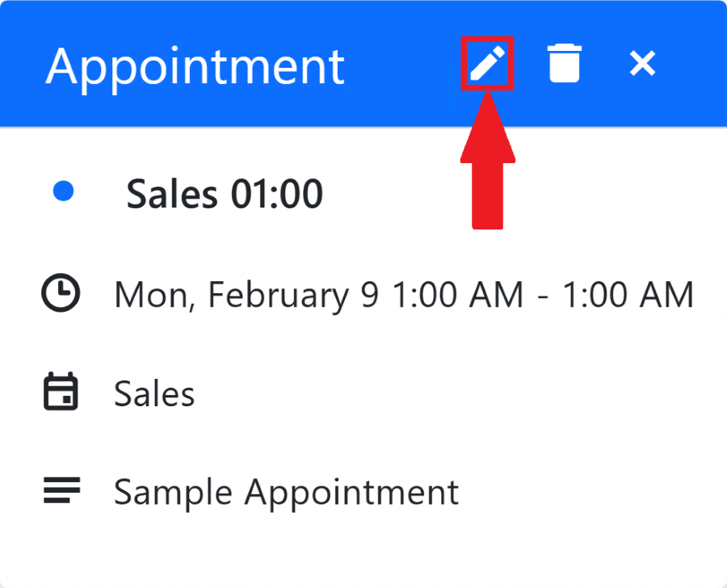This screenshot has width=727, height=588.
Task: Click the dash between the two times
Action: [x=543, y=296]
